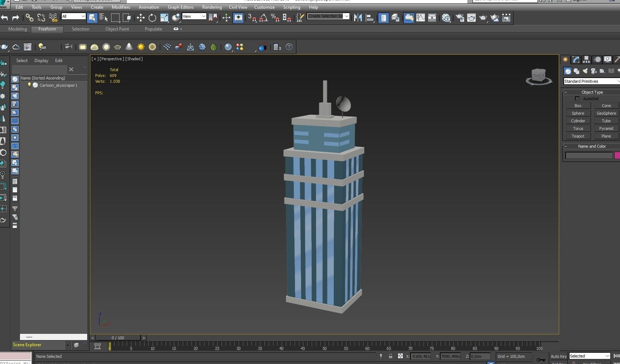The image size is (620, 364).
Task: Enable the AutoGrid checkbox
Action: pyautogui.click(x=578, y=99)
